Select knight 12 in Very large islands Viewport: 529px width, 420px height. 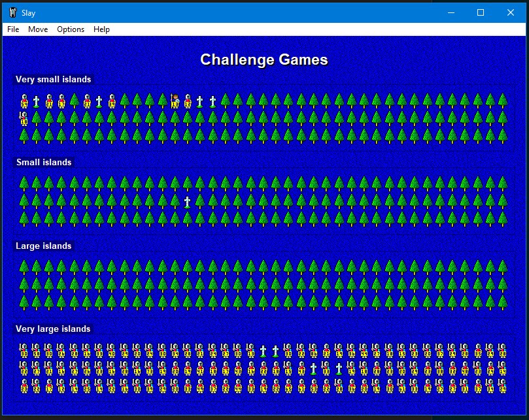click(x=61, y=386)
